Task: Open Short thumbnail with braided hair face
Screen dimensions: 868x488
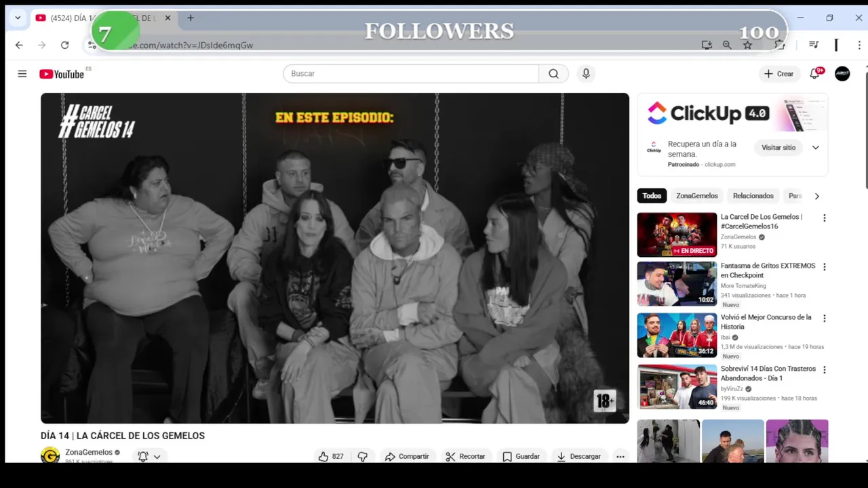Action: 797,441
